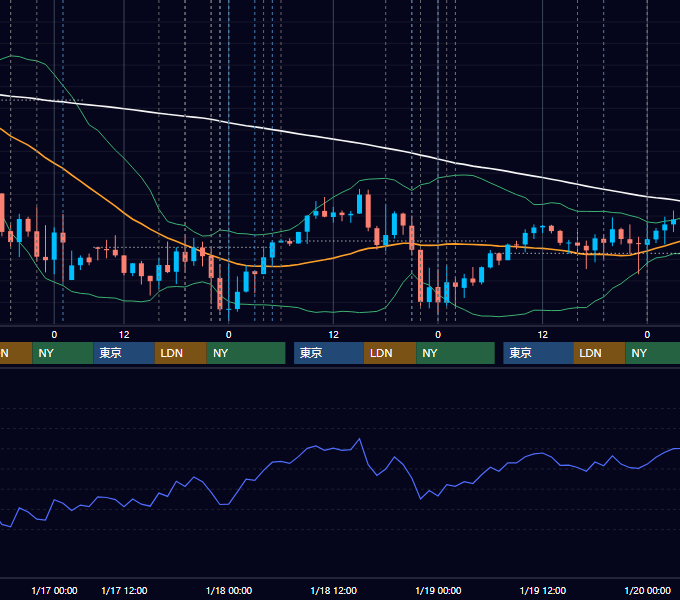Click the hour label 0 above 1/19 00:00
This screenshot has height=600, width=680.
click(438, 335)
